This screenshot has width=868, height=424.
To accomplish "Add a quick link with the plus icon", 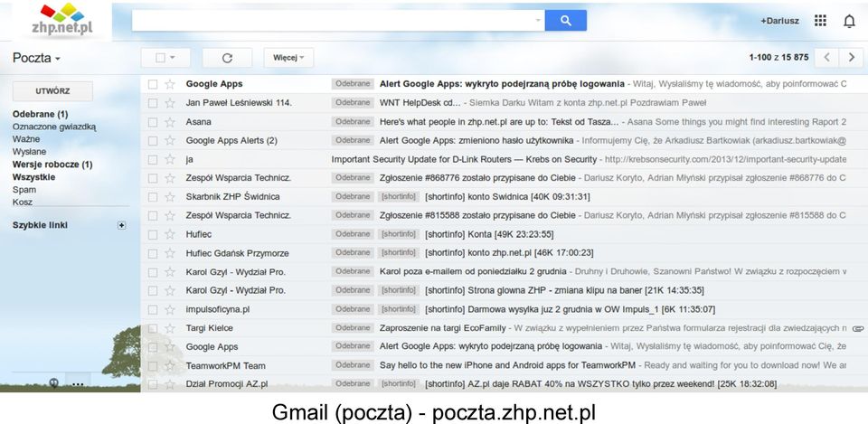I will [122, 225].
